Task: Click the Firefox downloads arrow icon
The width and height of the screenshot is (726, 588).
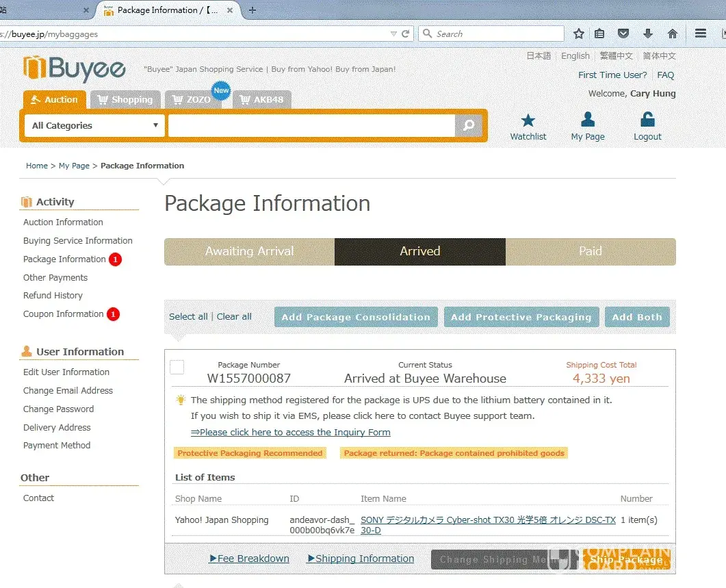Action: (647, 34)
